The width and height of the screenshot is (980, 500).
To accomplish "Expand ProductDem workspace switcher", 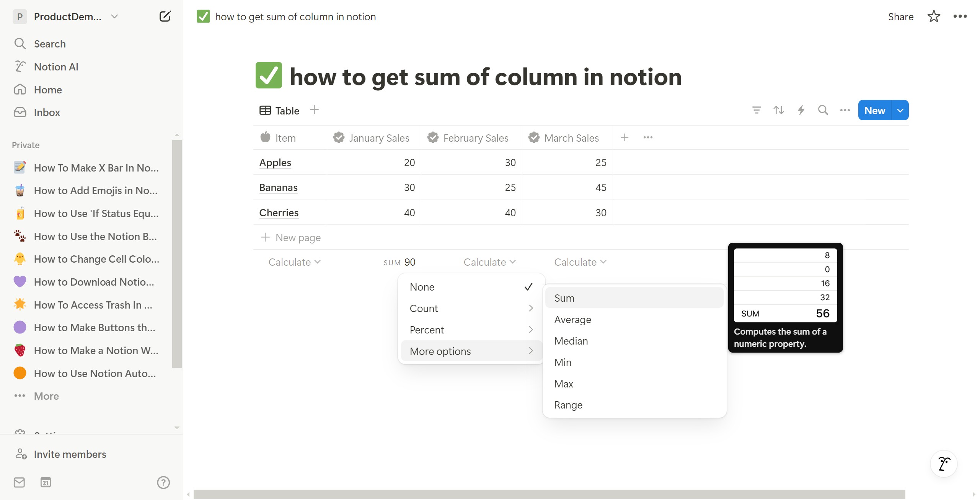I will 114,16.
